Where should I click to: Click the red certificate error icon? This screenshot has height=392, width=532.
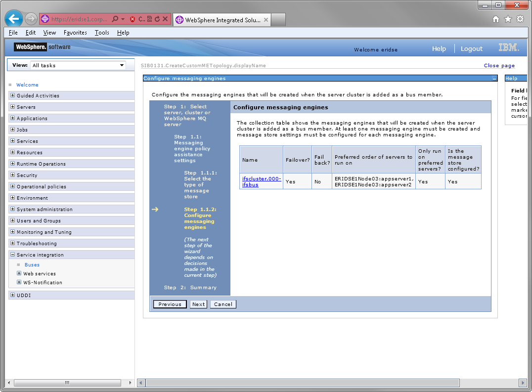[x=133, y=19]
